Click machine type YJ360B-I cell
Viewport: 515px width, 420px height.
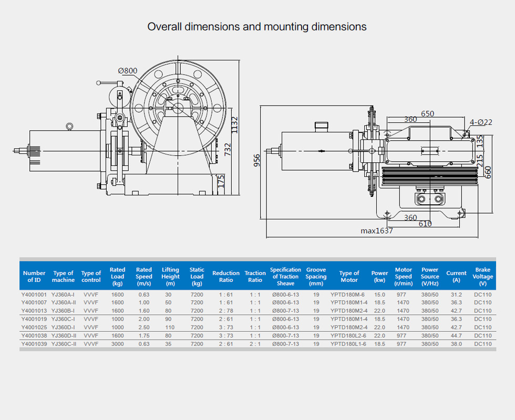point(63,311)
